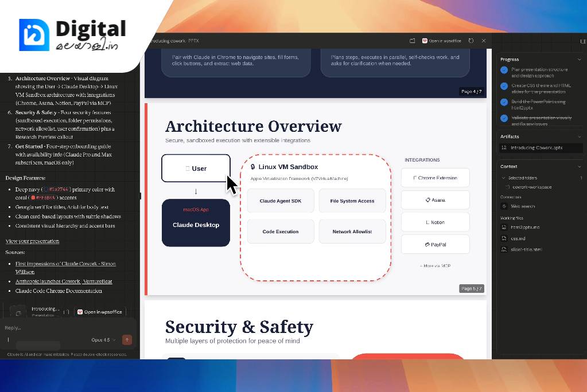Open the Opus 4.5 model dropdown
This screenshot has width=587, height=392.
point(103,340)
